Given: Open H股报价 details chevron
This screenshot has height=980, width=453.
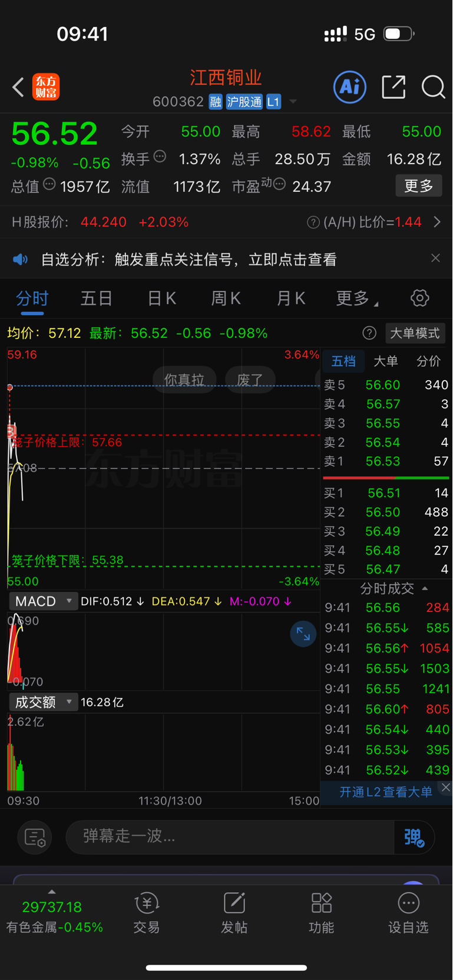Looking at the screenshot, I should pos(437,222).
